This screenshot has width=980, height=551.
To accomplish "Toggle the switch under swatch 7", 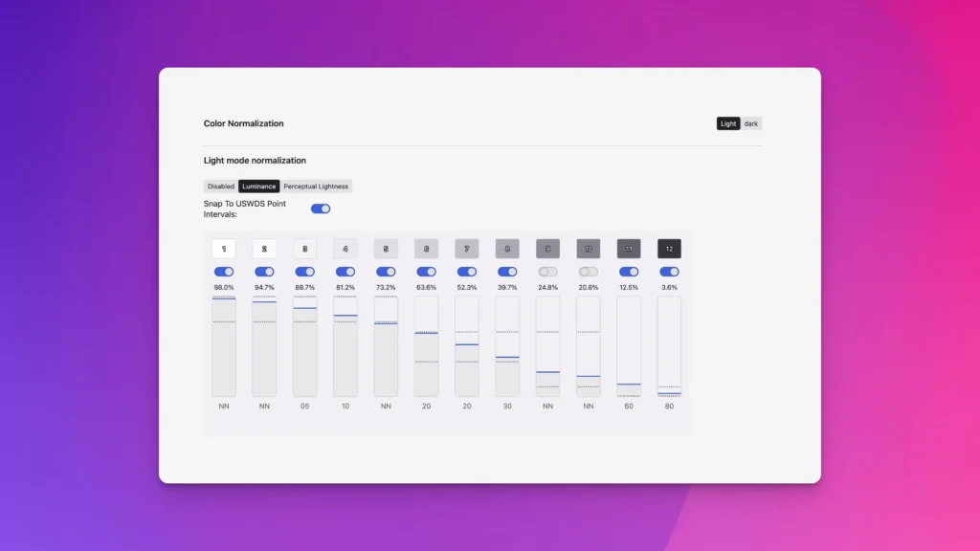I will (466, 272).
